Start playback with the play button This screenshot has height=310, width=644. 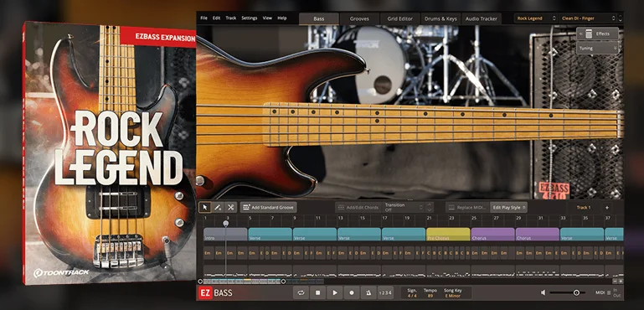[335, 292]
